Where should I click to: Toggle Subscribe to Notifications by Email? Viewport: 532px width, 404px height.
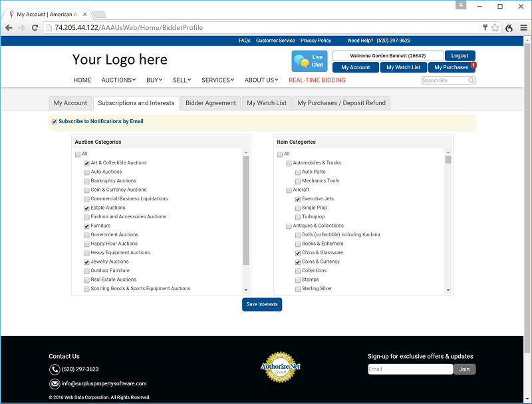click(x=55, y=122)
